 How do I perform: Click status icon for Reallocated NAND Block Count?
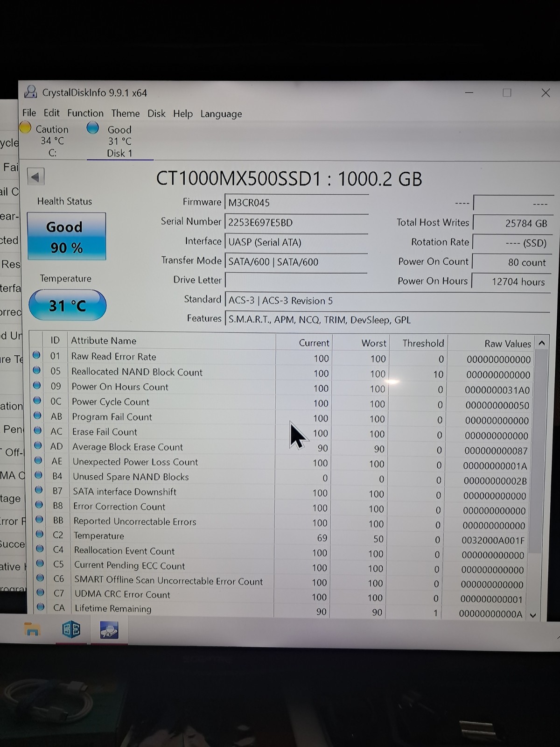(x=37, y=370)
